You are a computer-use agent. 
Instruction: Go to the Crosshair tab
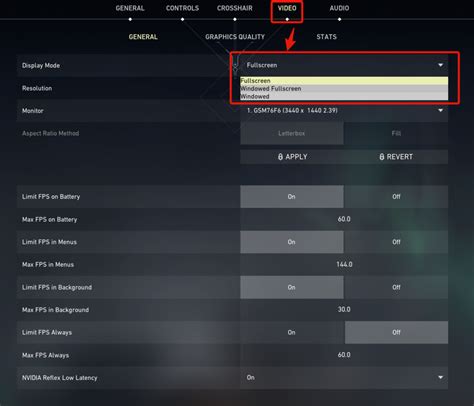coord(235,8)
